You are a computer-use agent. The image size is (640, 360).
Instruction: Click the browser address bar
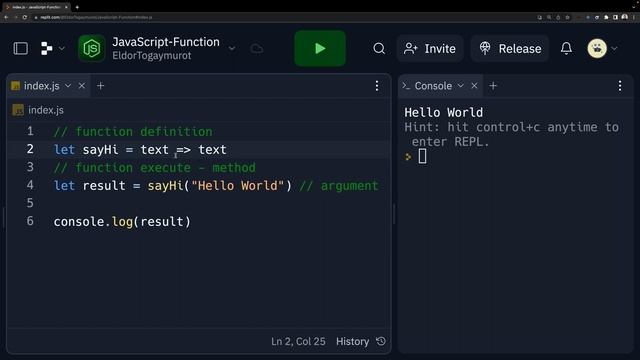(x=282, y=17)
